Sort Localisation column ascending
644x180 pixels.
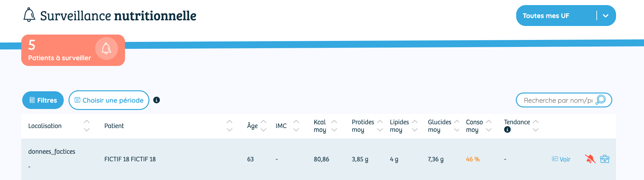click(87, 122)
